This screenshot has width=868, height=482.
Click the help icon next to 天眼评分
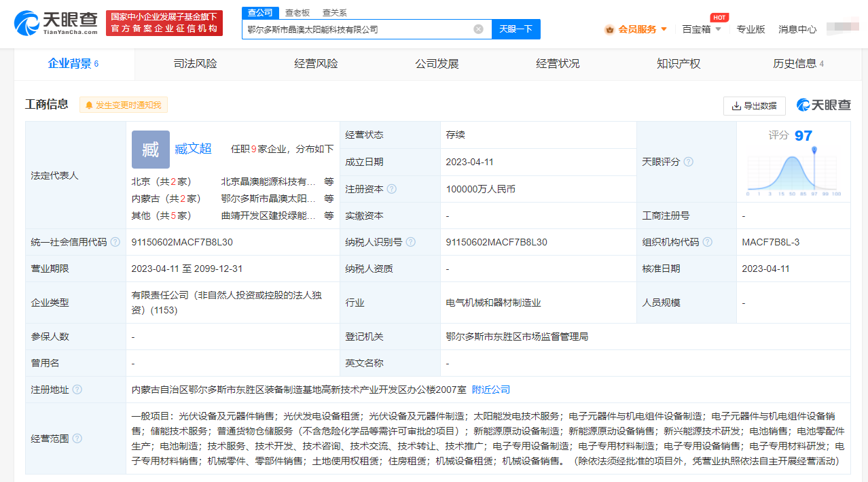tap(689, 162)
